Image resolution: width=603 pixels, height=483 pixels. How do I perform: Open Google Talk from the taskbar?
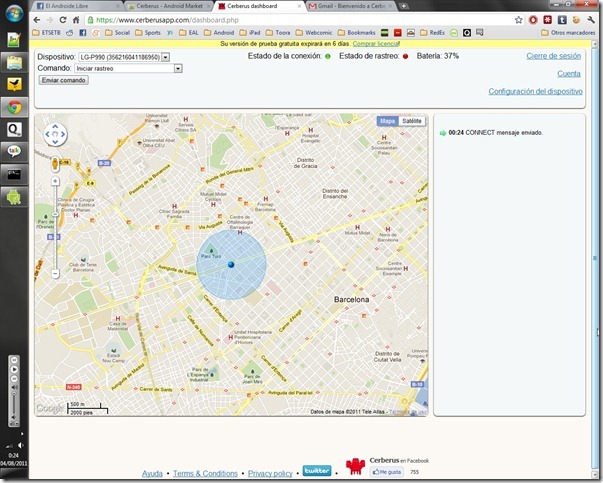14,152
